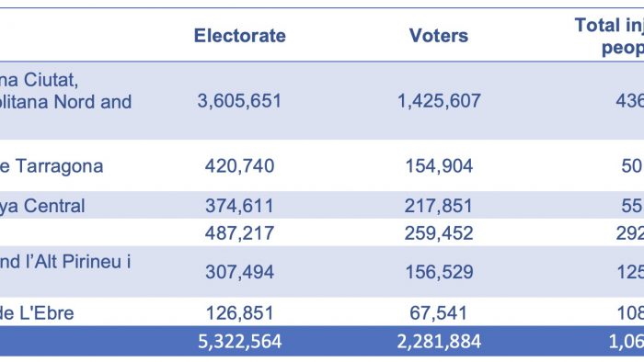Select voters cell 67,541
The image size is (644, 362).
point(439,313)
